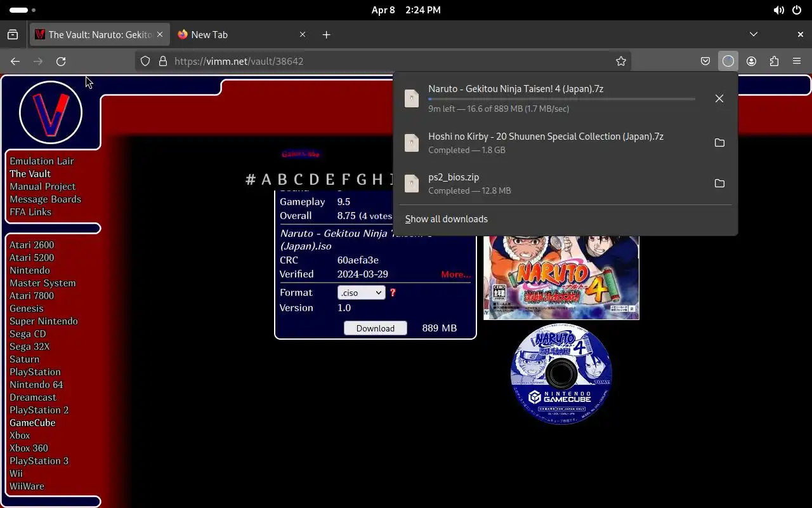812x508 pixels.
Task: Open the Emulation Lair link
Action: (42, 161)
